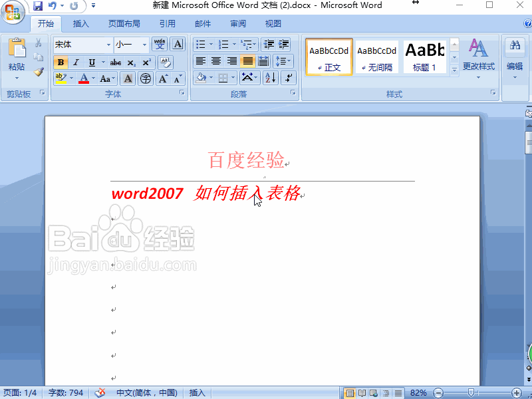Viewport: 532px width, 399px height.
Task: Decrease paragraph indent
Action: pos(269,44)
